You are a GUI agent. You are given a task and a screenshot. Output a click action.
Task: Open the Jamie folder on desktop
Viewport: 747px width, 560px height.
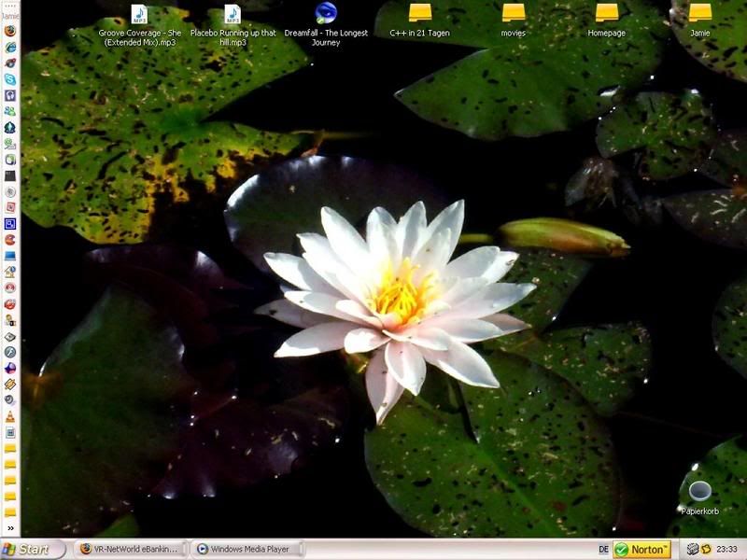699,13
